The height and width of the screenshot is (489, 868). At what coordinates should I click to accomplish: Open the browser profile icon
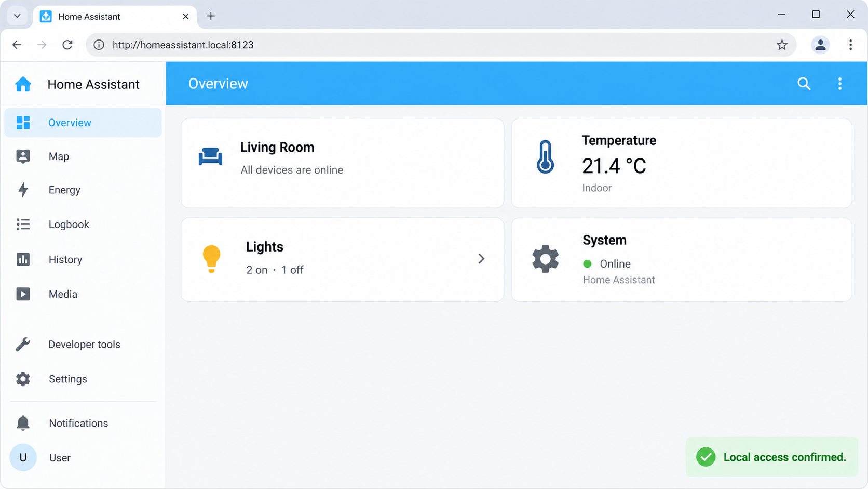820,45
